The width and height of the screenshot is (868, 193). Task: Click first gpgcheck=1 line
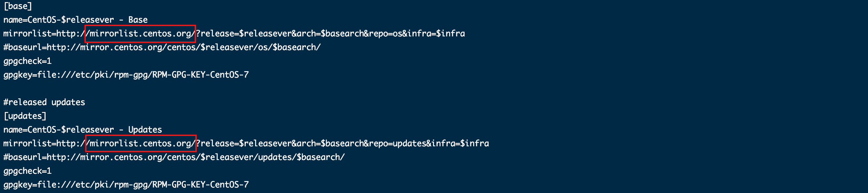27,61
